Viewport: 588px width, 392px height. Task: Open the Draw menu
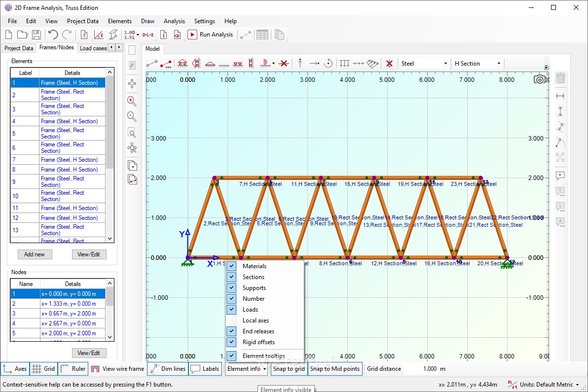148,21
